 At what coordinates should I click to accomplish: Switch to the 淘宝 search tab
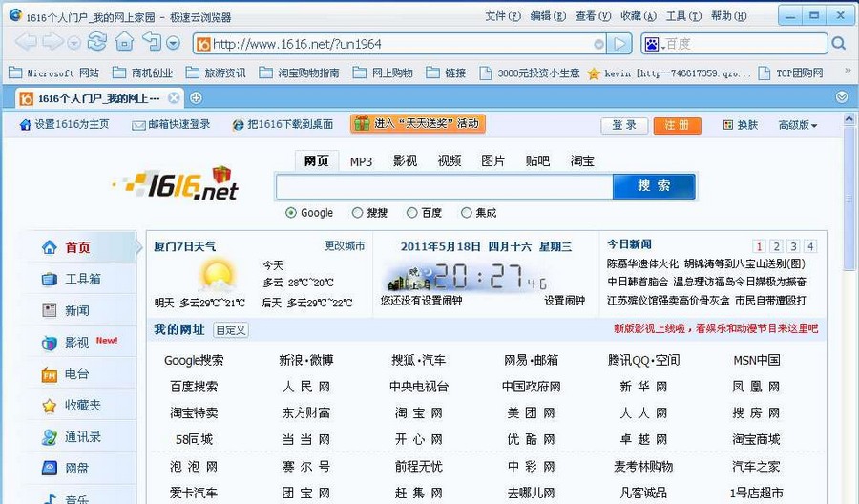pyautogui.click(x=582, y=160)
